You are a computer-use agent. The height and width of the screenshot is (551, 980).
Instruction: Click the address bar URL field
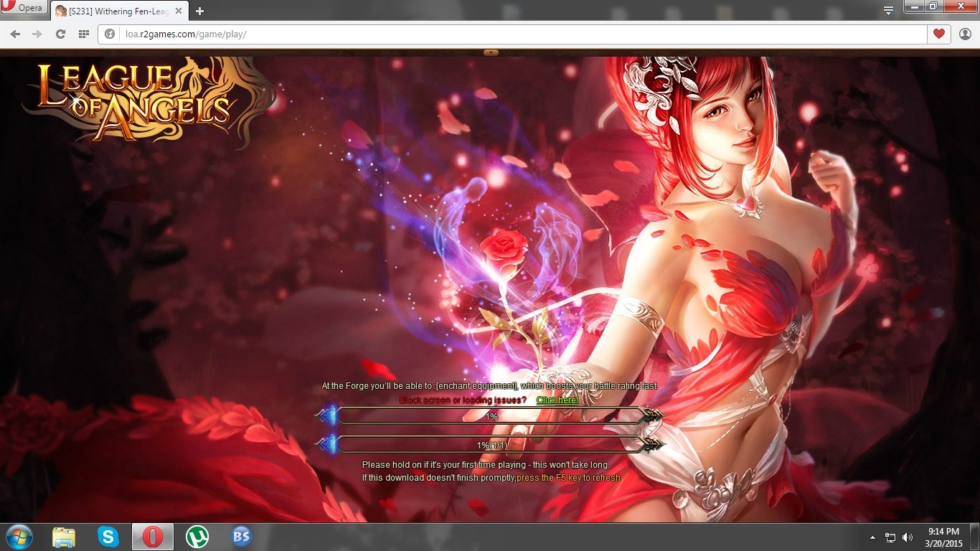502,34
